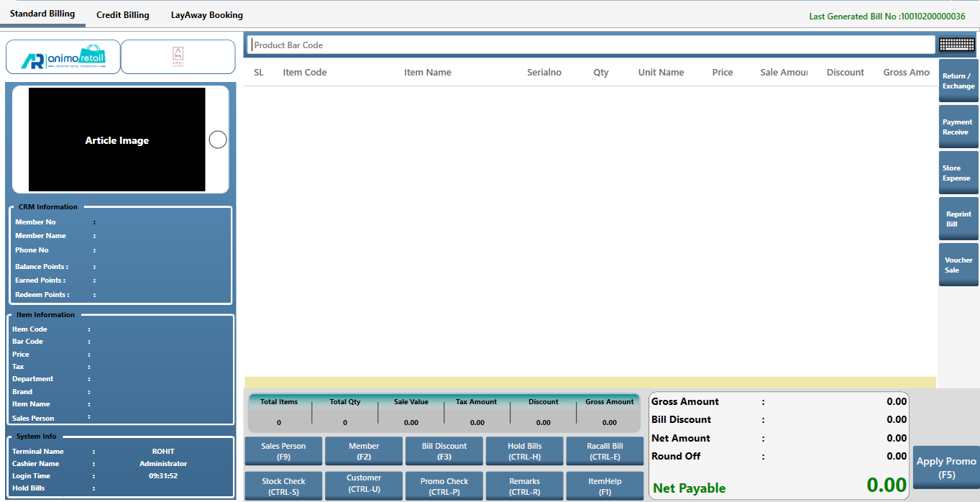
Task: Click the Tax Amount summary header
Action: click(476, 402)
